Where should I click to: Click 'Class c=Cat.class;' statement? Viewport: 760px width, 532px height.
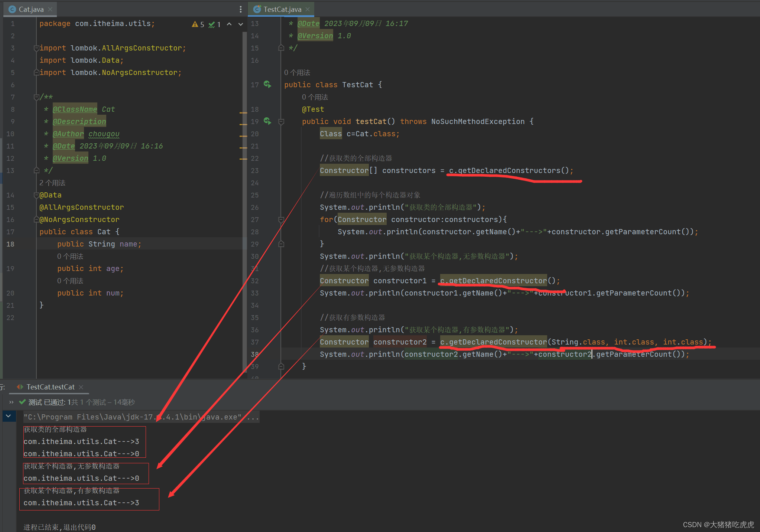360,134
